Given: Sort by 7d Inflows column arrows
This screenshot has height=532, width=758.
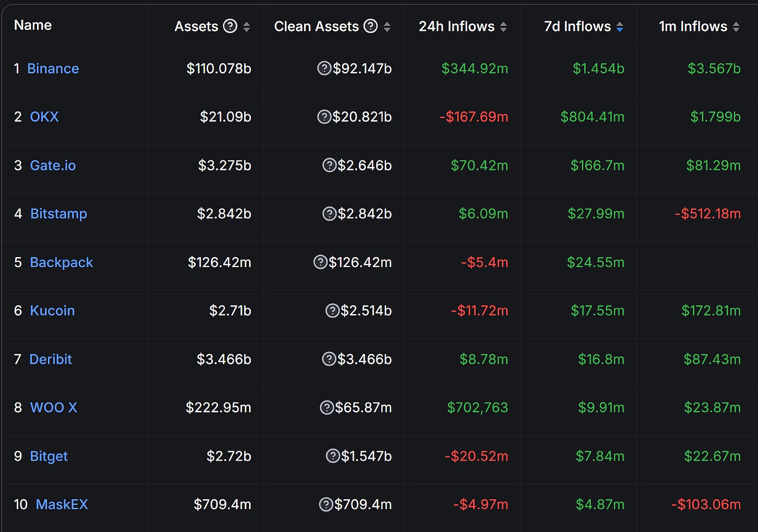Looking at the screenshot, I should tap(620, 27).
